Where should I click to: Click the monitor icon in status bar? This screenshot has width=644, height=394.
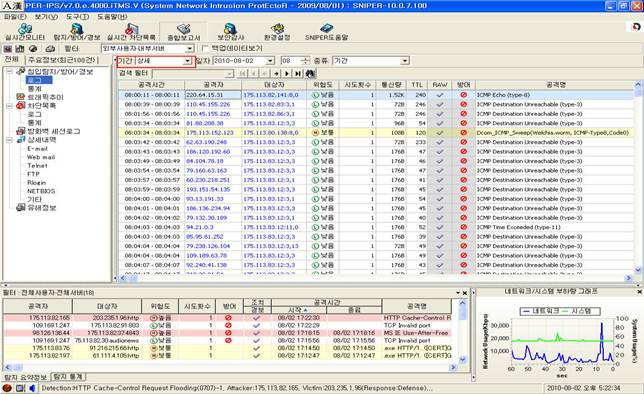click(20, 387)
